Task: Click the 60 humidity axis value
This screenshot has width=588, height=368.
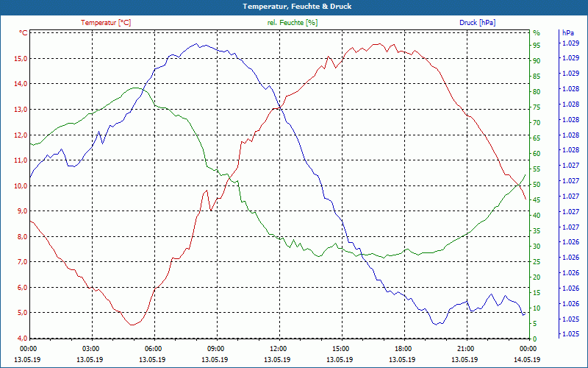Action: 537,154
